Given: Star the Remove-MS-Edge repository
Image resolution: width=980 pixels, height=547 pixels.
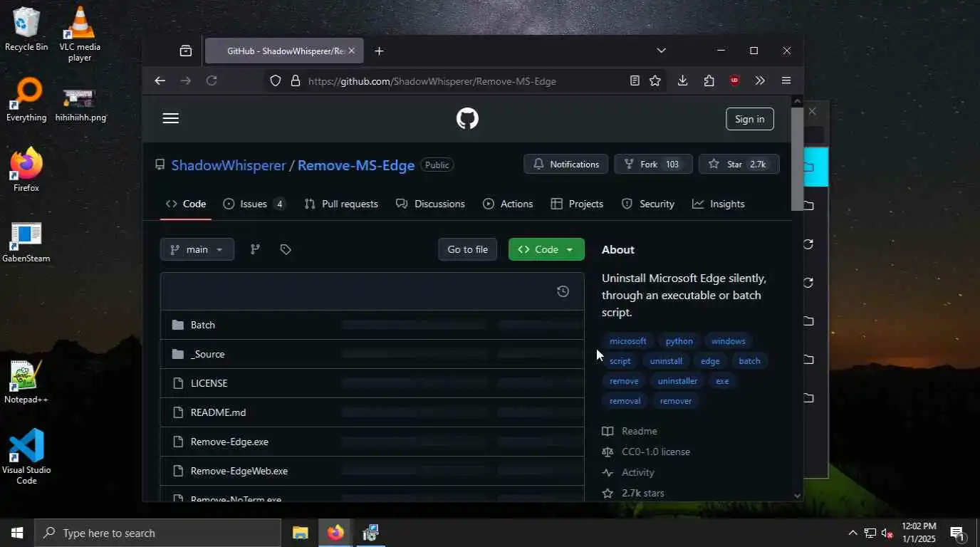Looking at the screenshot, I should pos(739,165).
